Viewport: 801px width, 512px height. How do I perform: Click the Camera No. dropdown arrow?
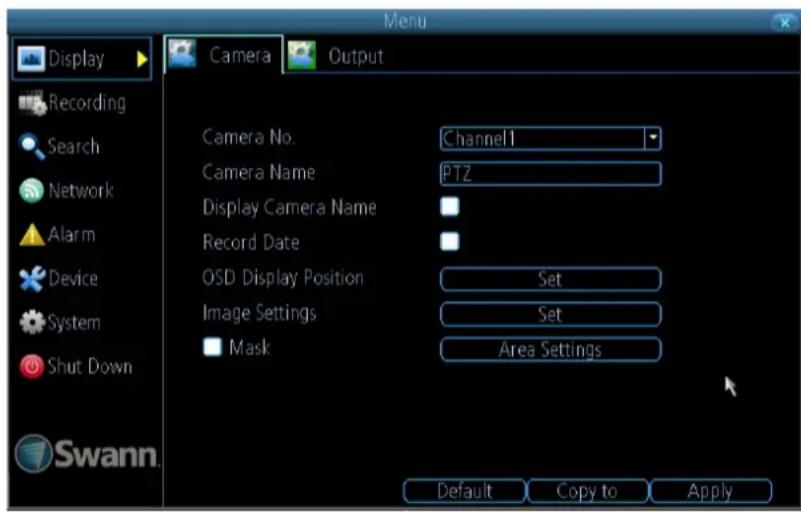653,138
